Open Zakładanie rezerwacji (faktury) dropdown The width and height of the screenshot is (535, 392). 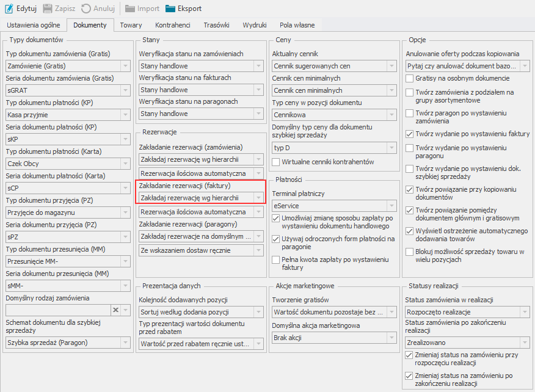tap(259, 197)
